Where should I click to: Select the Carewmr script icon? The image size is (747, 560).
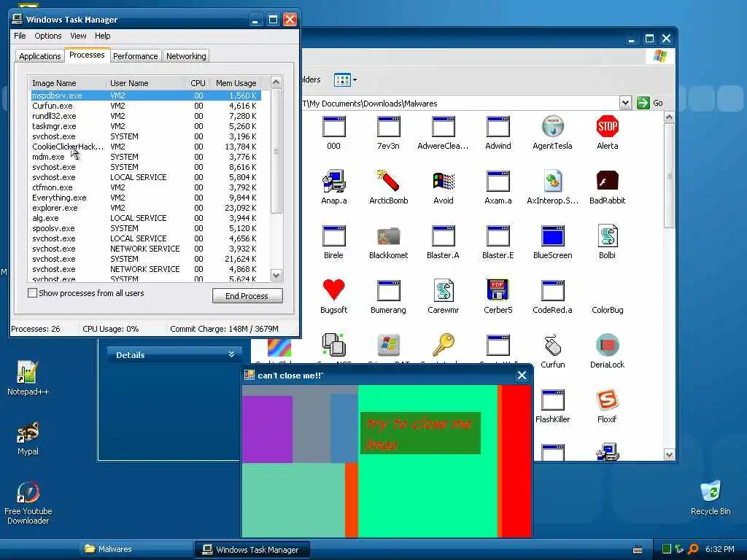[443, 290]
